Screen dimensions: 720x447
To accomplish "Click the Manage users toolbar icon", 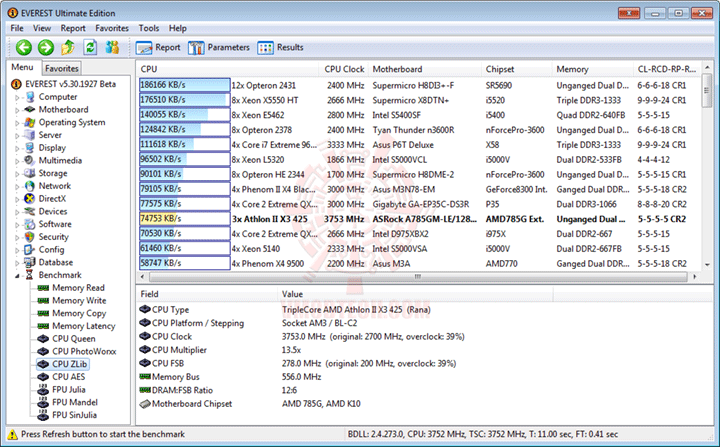I will (x=112, y=47).
